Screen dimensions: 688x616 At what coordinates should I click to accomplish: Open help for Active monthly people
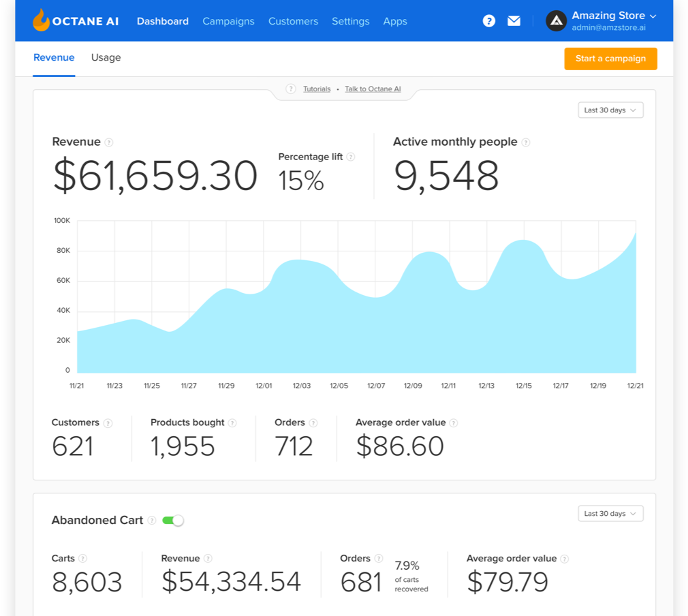tap(525, 142)
